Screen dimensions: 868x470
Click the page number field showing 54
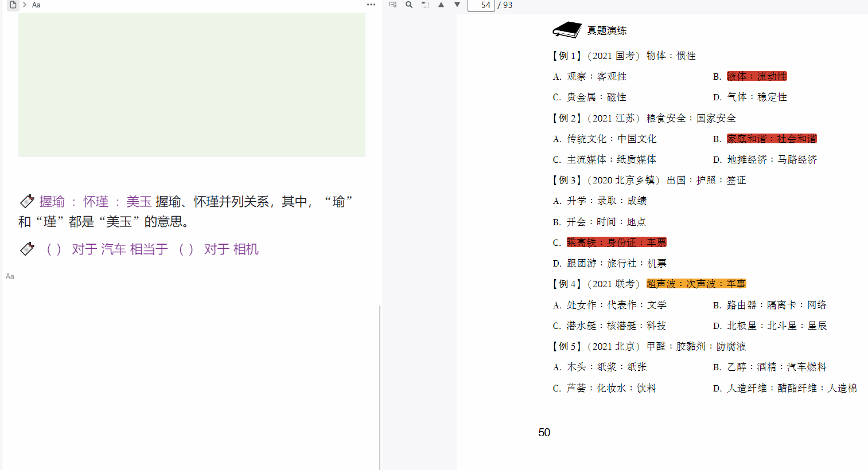(x=481, y=5)
